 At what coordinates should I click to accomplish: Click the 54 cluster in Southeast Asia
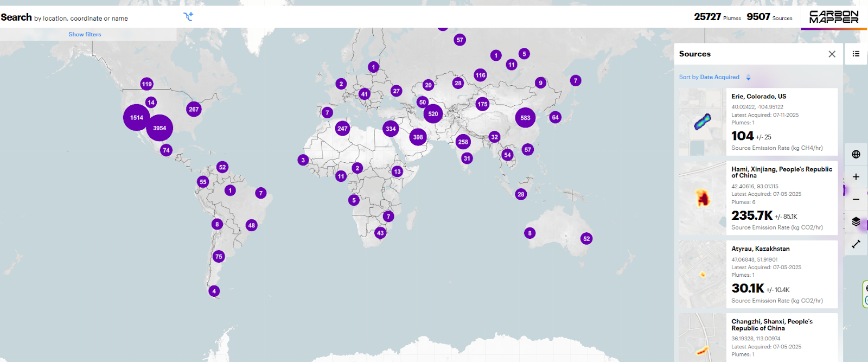coord(507,155)
